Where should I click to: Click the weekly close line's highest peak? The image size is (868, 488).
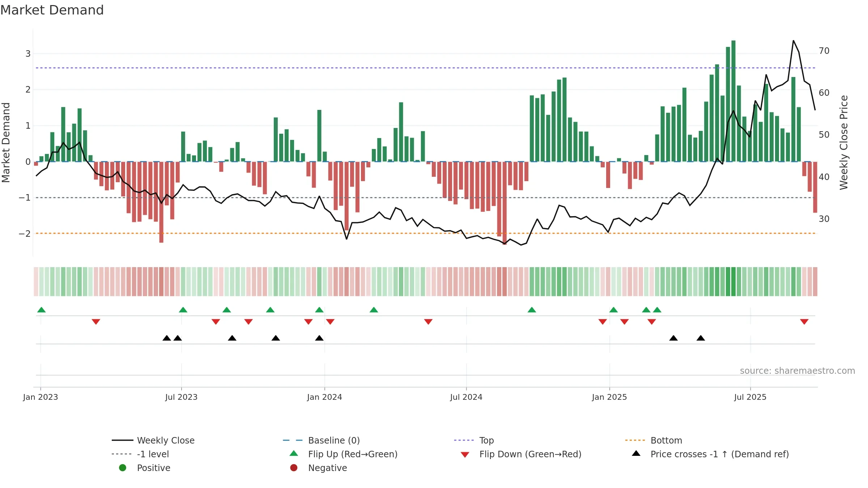click(x=793, y=41)
